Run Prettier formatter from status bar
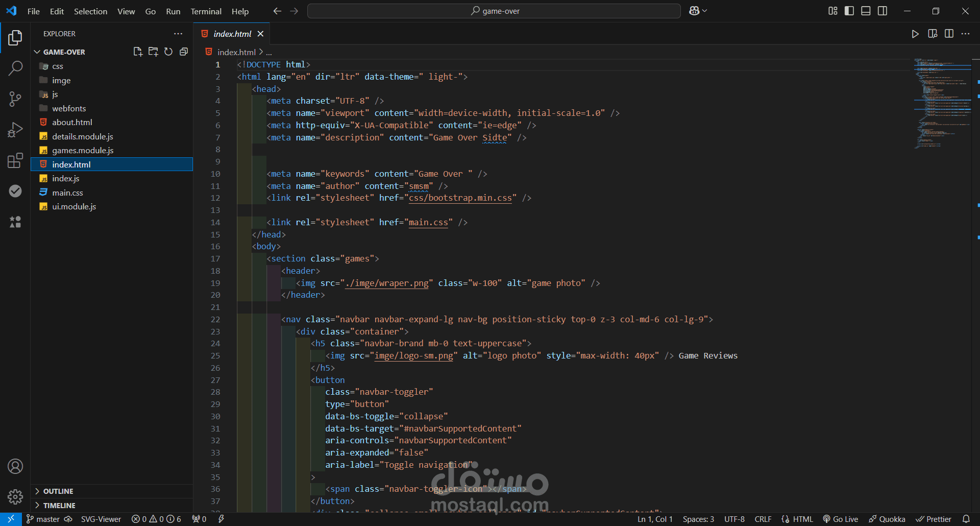The height and width of the screenshot is (526, 980). click(934, 519)
